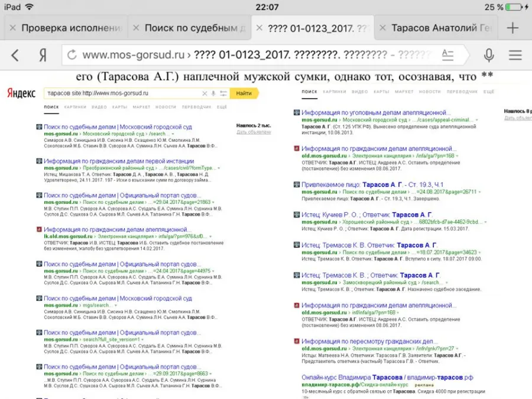Expand URL arrow after 'infa/ga/?pn=976&sf0...'

210,237
